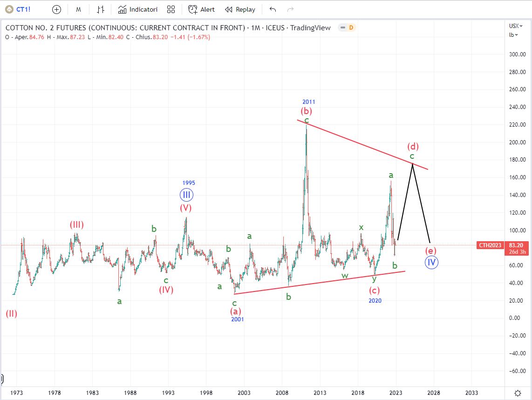Screen dimensions: 532x400
Task: Select the 2020 year annotation
Action: point(375,301)
